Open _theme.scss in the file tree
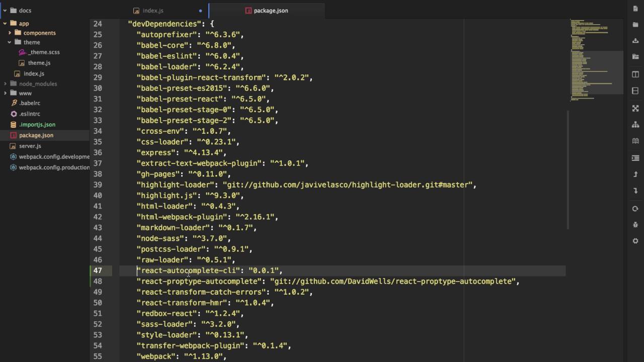The width and height of the screenshot is (644, 362). [44, 52]
